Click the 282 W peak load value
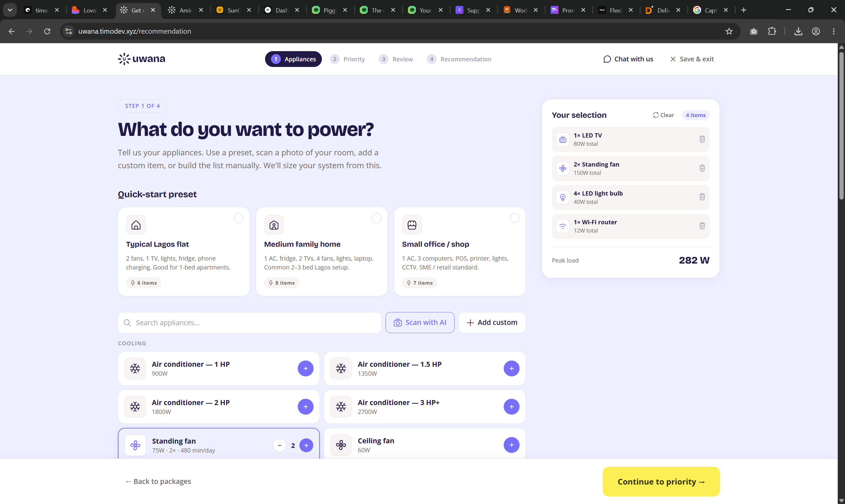 694,261
